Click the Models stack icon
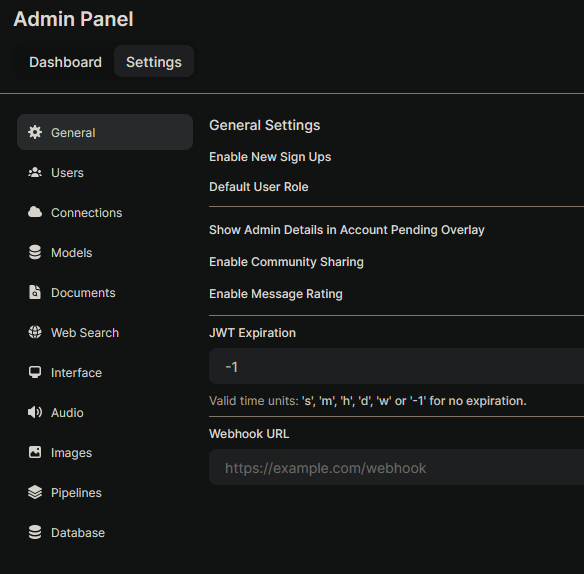This screenshot has width=584, height=574. (35, 252)
